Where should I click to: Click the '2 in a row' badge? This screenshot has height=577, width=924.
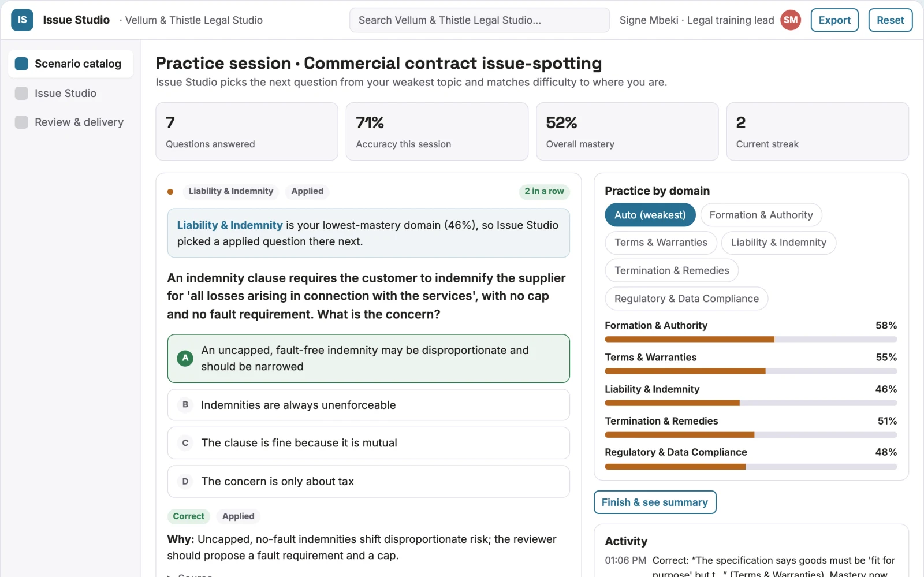[544, 192]
